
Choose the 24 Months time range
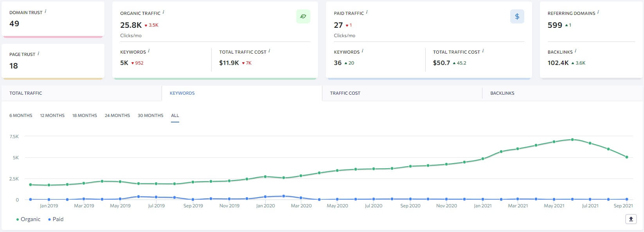click(117, 115)
